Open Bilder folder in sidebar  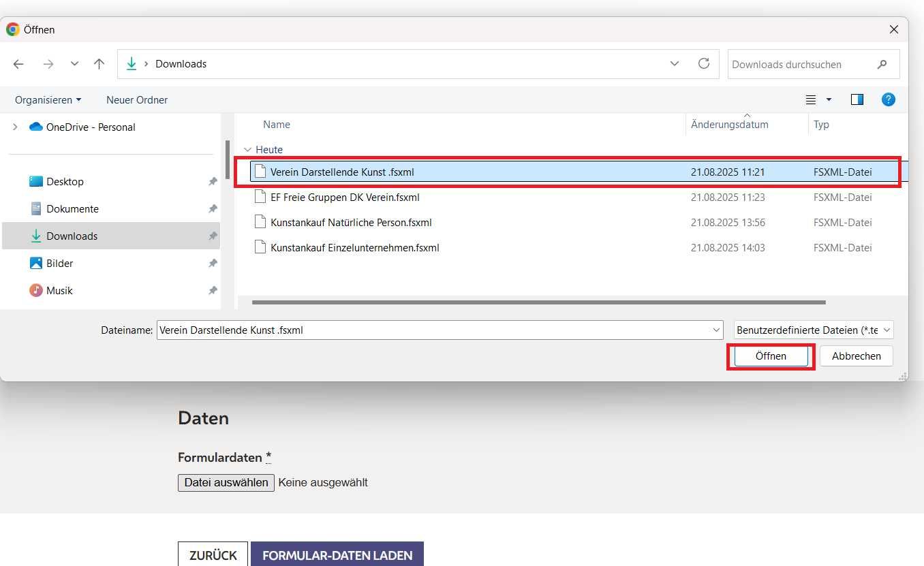(x=59, y=263)
